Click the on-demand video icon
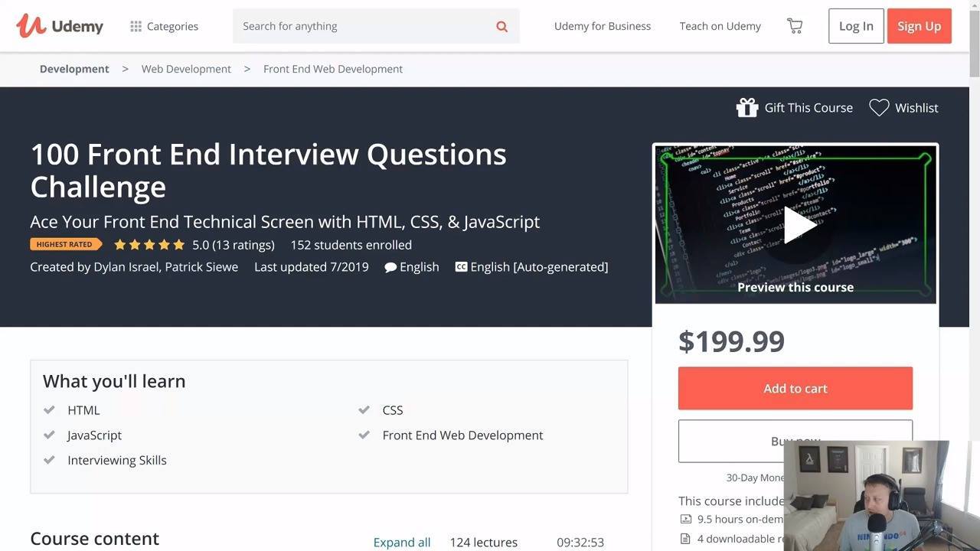This screenshot has height=551, width=980. click(x=686, y=519)
